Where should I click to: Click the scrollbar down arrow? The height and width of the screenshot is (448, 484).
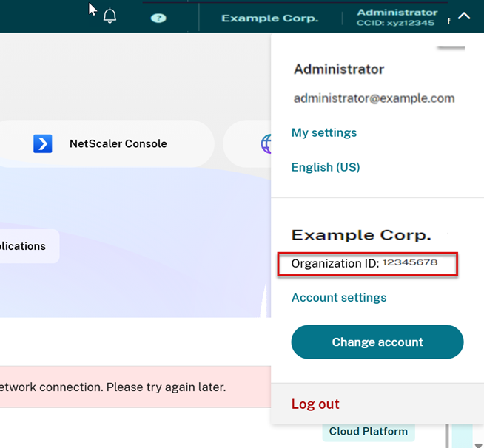coord(478,445)
